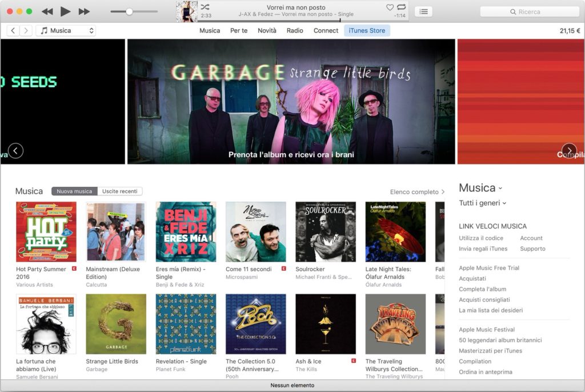Open Come 11 secondi album cover
This screenshot has height=392, width=585.
[x=255, y=232]
